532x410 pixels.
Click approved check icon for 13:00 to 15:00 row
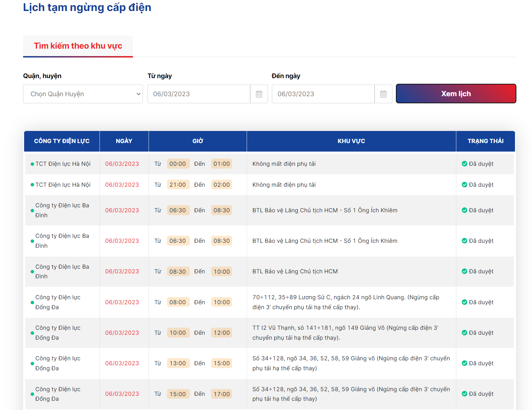464,363
